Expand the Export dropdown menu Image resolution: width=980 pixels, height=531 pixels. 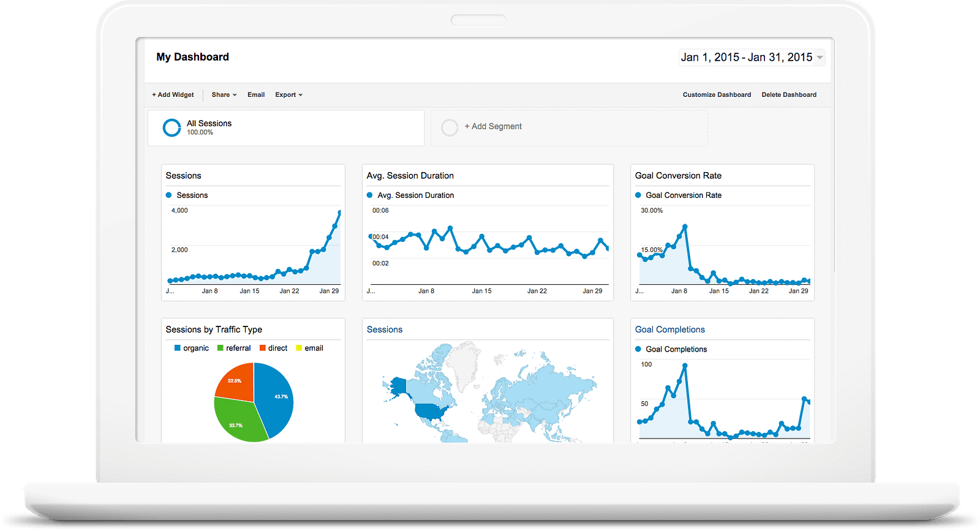pos(288,95)
